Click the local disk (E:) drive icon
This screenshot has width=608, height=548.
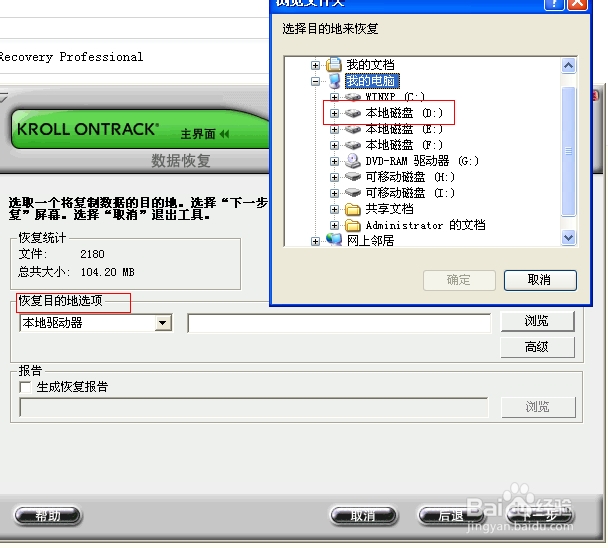tap(353, 129)
